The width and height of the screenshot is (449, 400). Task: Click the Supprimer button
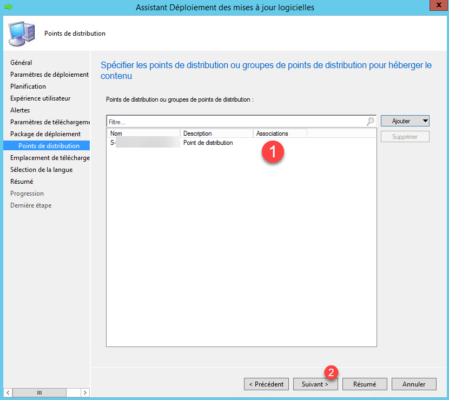(405, 137)
